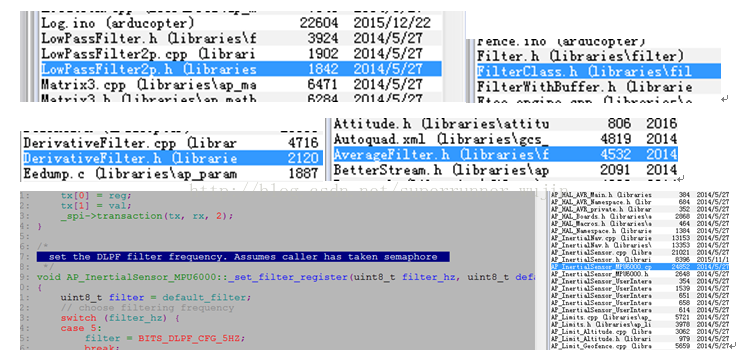Click uint8_t filter = default_filter line

156,297
